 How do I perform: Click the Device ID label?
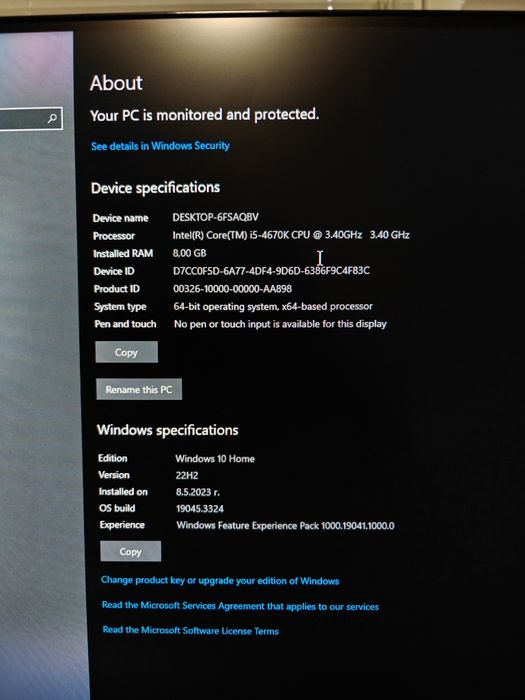pyautogui.click(x=114, y=271)
